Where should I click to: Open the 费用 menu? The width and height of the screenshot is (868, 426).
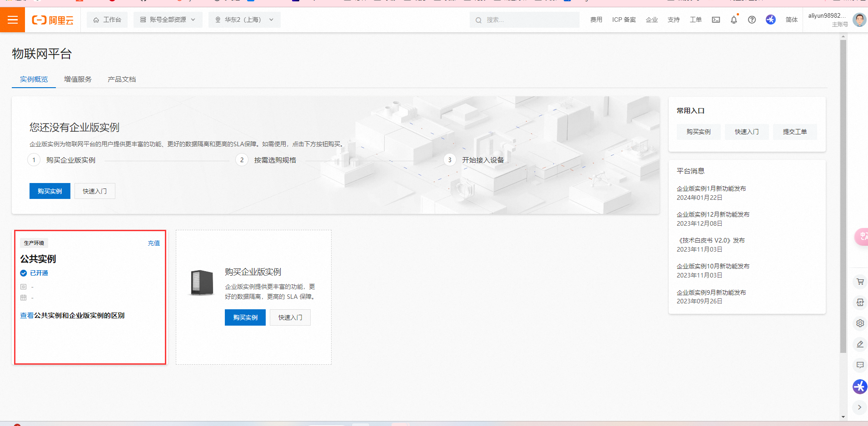[x=596, y=20]
